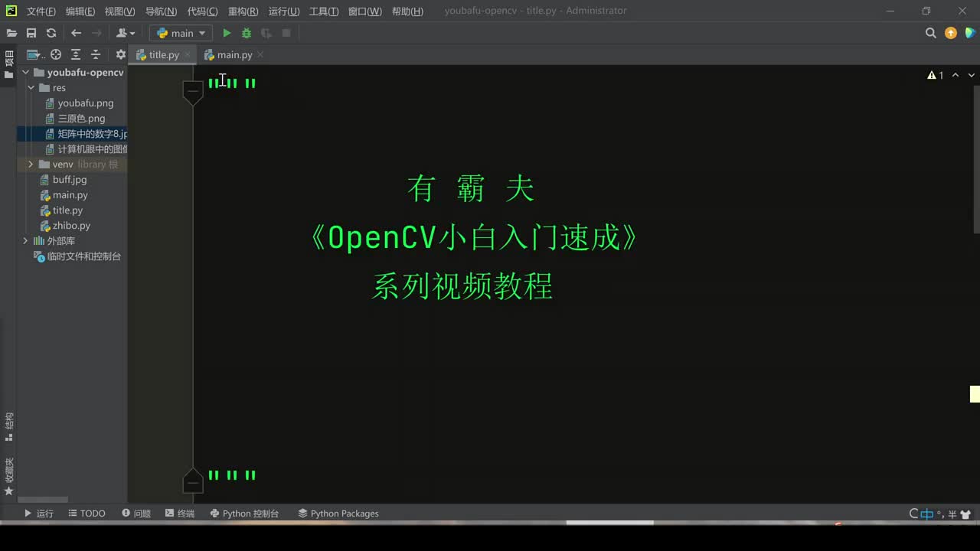980x551 pixels.
Task: Open the user account dropdown in toolbar
Action: coord(125,33)
